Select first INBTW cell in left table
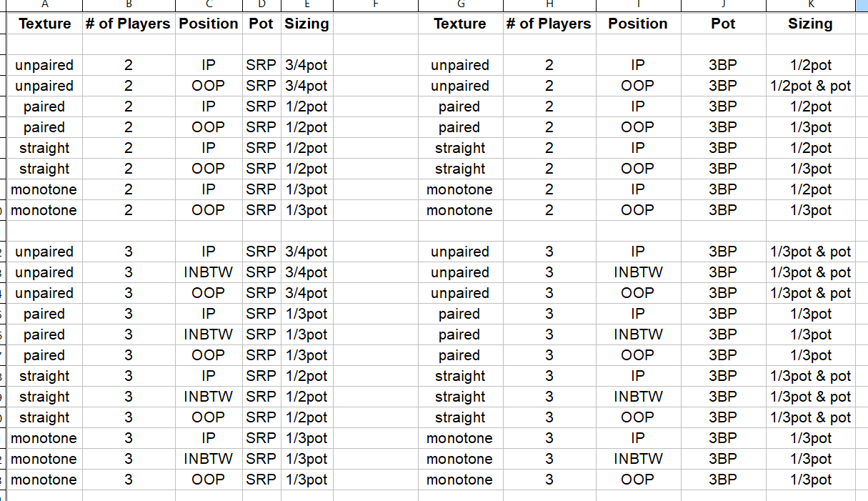Screen dimensions: 868x501 coord(208,272)
